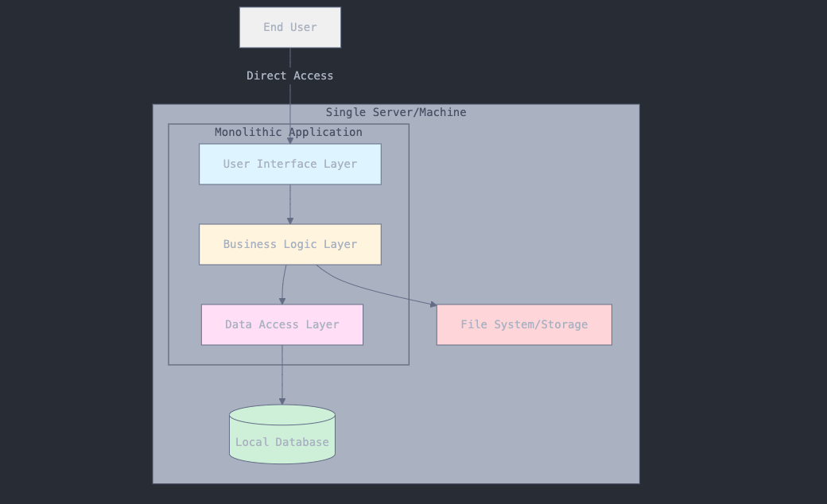
Task: Select the User Interface Layer box
Action: tap(290, 165)
